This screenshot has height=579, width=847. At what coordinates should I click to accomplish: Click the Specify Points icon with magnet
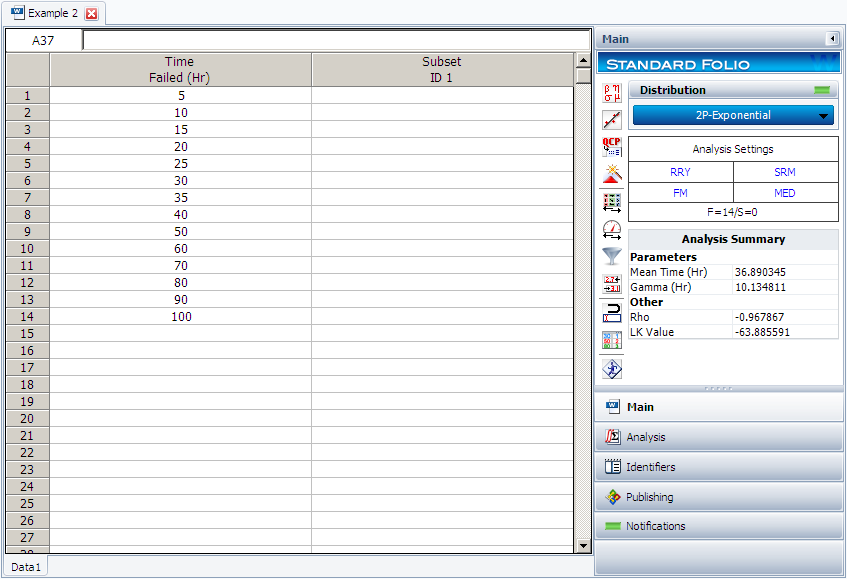pos(612,313)
